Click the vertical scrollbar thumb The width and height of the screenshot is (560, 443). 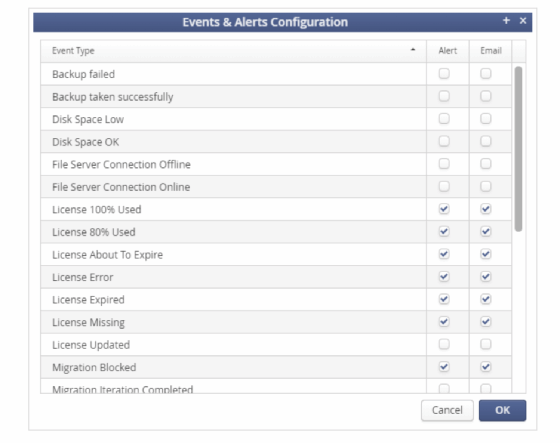pyautogui.click(x=519, y=149)
